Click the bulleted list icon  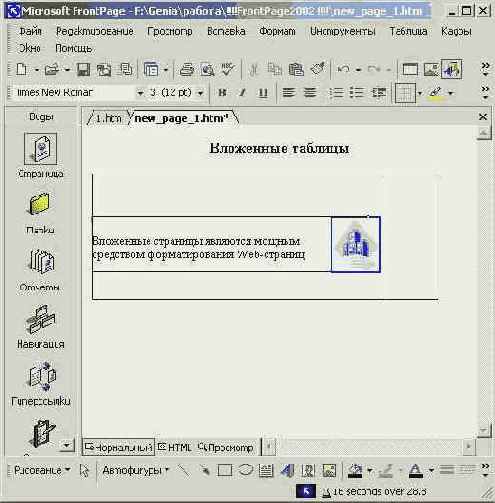[x=356, y=92]
